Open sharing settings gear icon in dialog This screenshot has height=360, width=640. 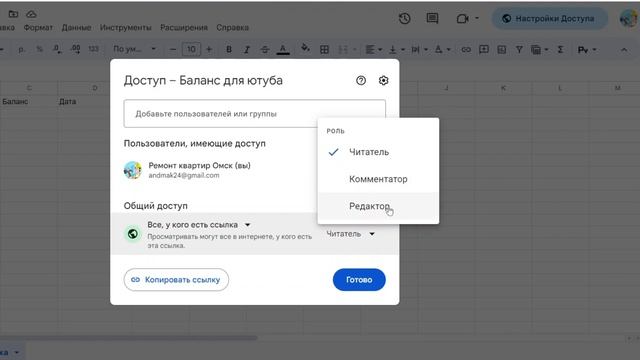pos(383,80)
